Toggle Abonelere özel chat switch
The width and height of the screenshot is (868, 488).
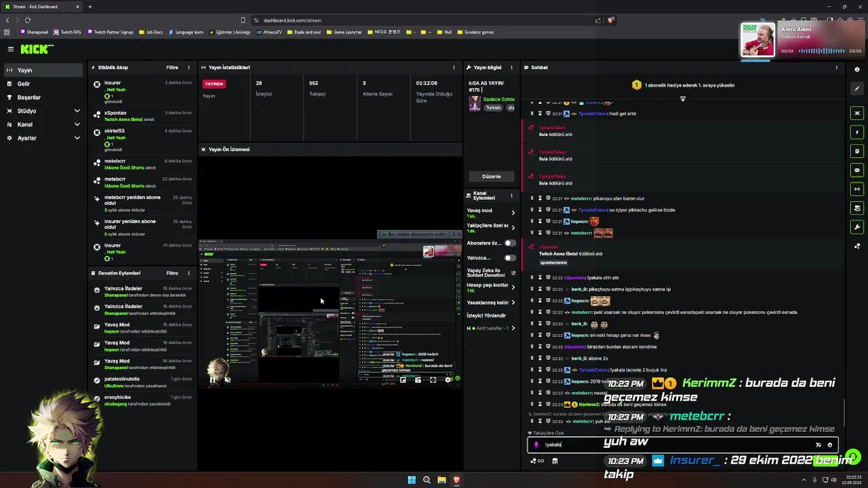click(509, 243)
